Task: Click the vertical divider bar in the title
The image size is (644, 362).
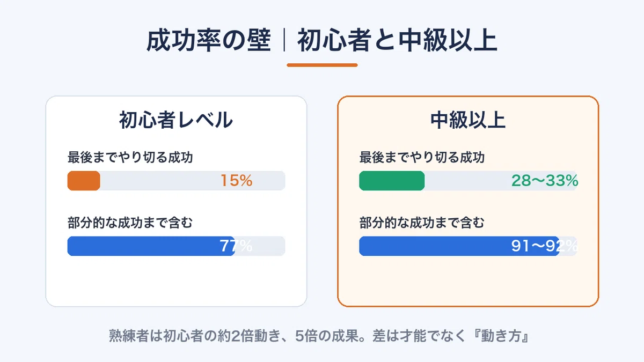Action: click(283, 41)
